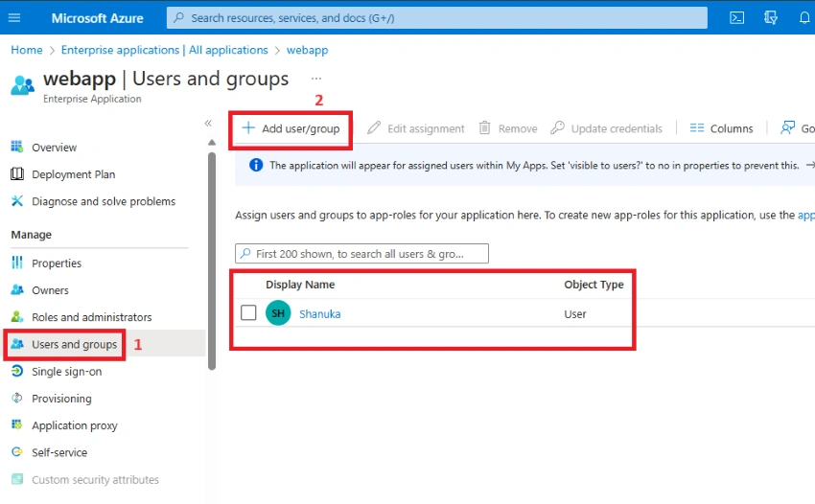815x504 pixels.
Task: Click the webapp enterprise application icon
Action: coord(22,85)
